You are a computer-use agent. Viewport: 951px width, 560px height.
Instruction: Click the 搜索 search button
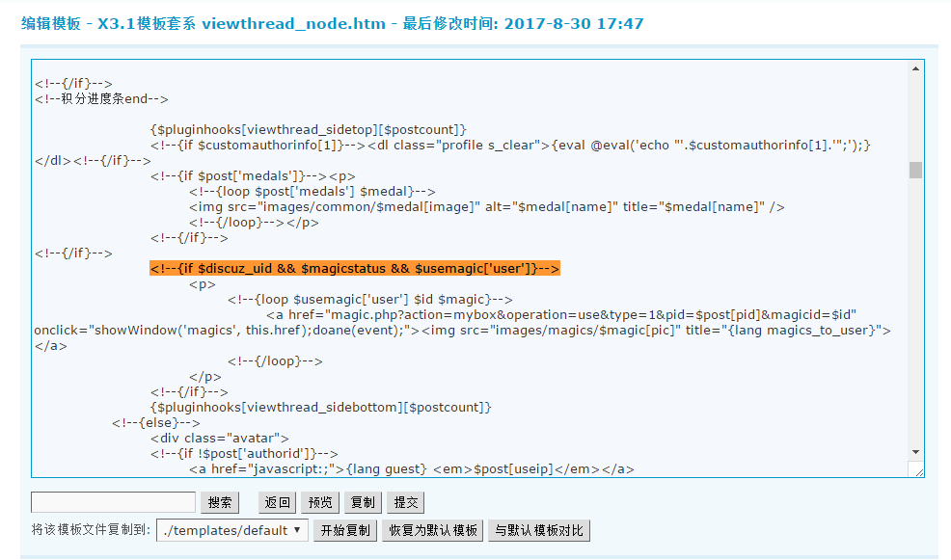tap(220, 502)
